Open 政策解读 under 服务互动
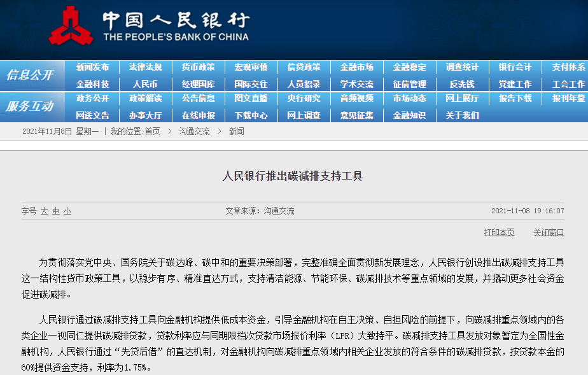 pyautogui.click(x=145, y=99)
